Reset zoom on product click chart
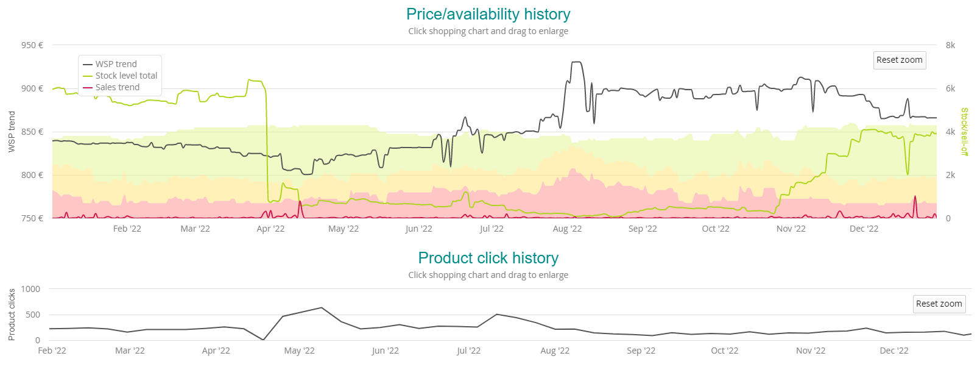The height and width of the screenshot is (367, 980). [939, 304]
